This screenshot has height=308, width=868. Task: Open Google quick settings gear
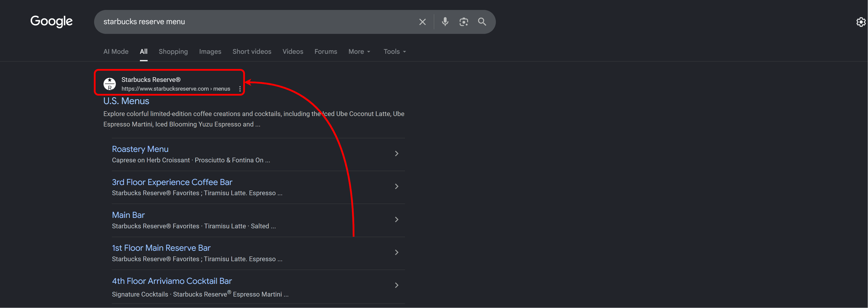(x=861, y=22)
